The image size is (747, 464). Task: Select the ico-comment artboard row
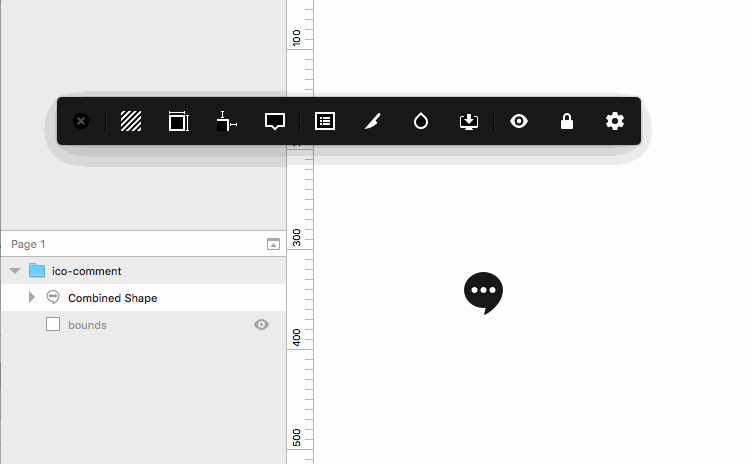tap(143, 271)
